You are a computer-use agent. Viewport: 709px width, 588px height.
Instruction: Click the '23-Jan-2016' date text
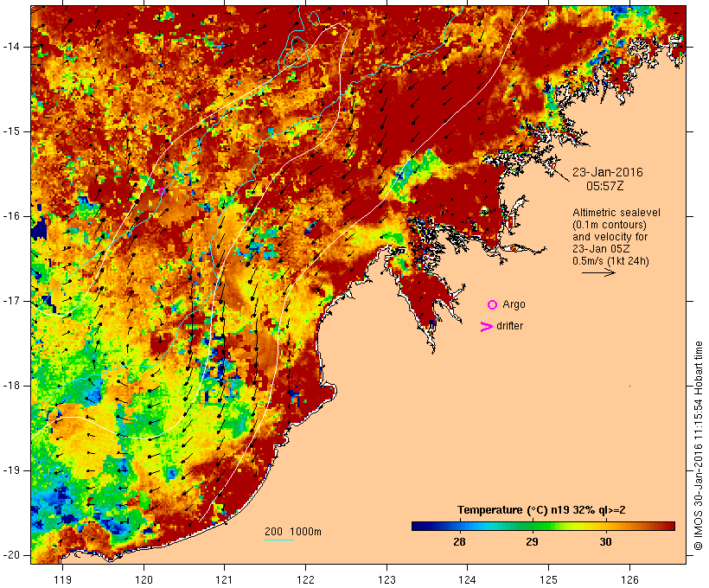(x=607, y=172)
